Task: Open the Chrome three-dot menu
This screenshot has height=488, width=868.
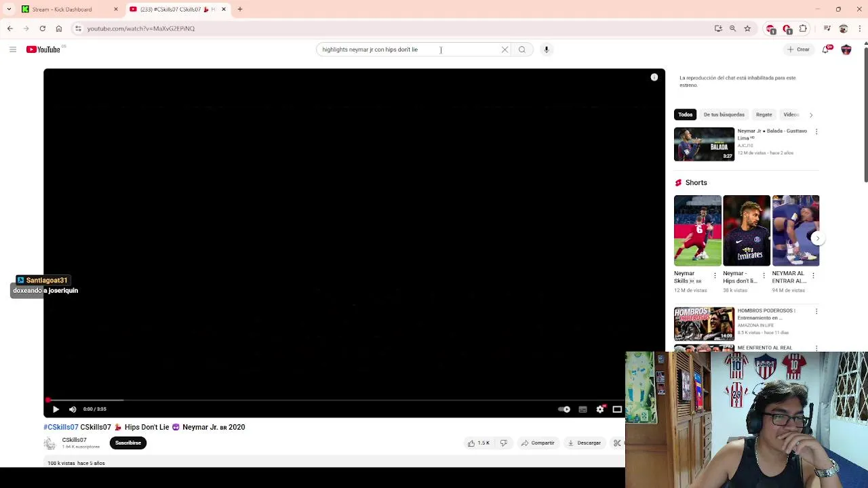Action: tap(859, 28)
